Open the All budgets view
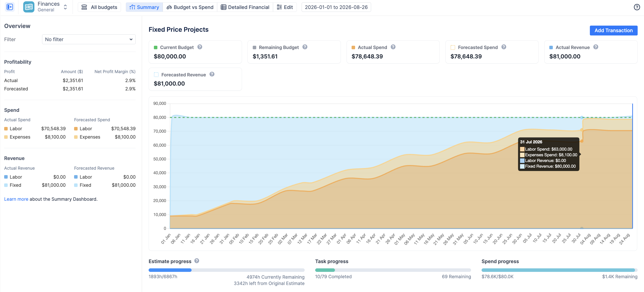This screenshot has width=644, height=292. point(99,7)
